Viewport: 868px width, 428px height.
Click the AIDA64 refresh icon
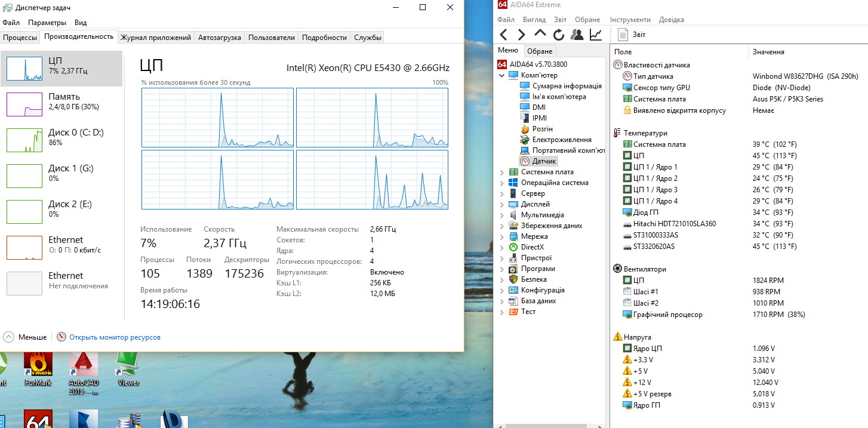559,35
